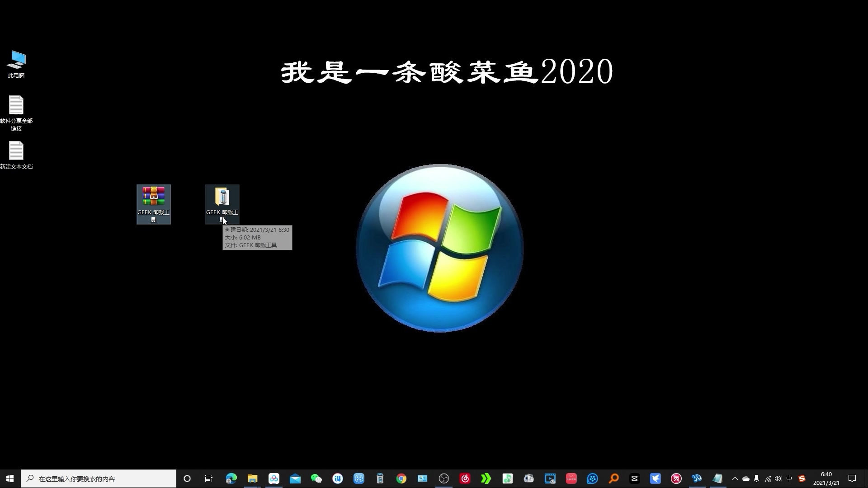The height and width of the screenshot is (488, 868).
Task: Open Baidu Netdisk from the taskbar
Action: (274, 479)
